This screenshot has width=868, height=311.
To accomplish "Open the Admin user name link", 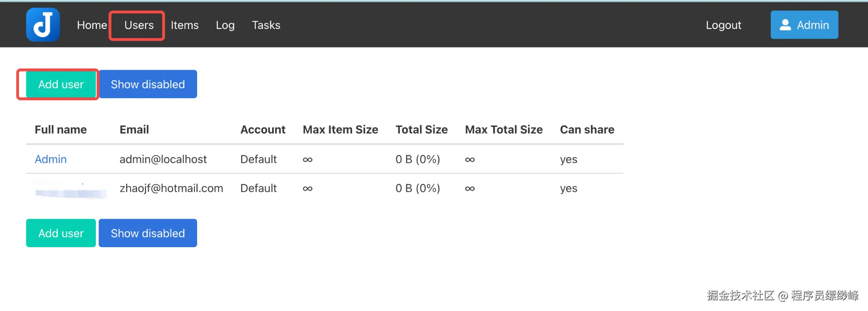I will pyautogui.click(x=51, y=159).
